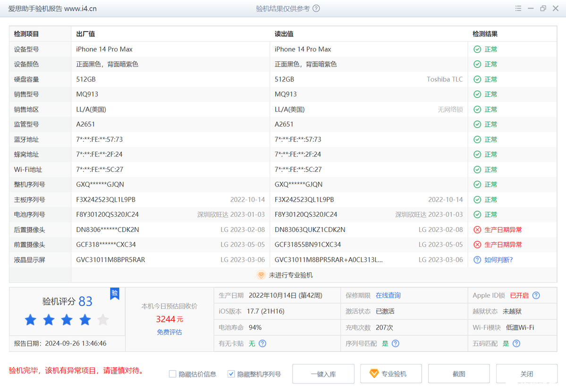Click the 液晶显示屏 row label
Screen dimensions: 566x392
[30, 260]
